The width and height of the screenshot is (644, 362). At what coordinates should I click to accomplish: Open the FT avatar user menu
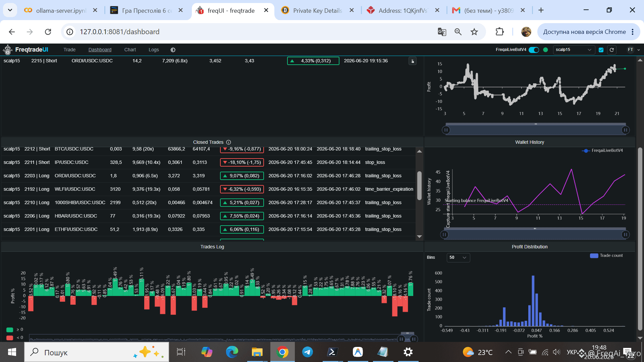click(630, 50)
